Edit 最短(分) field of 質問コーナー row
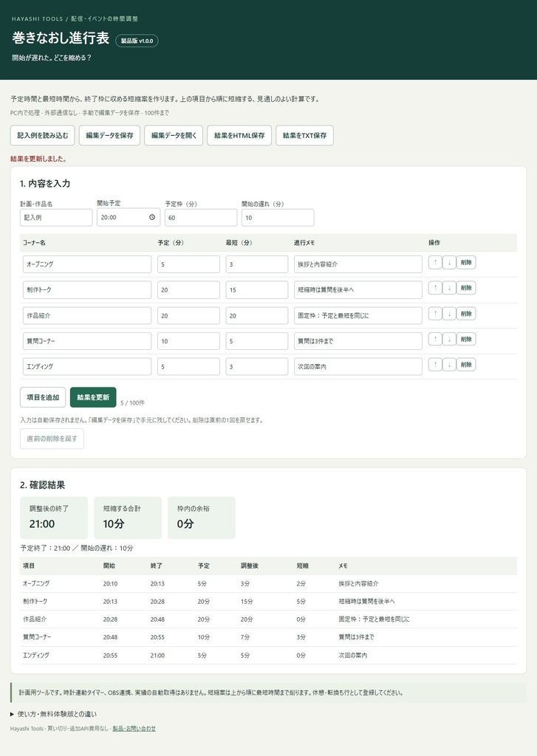This screenshot has height=756, width=537. click(x=256, y=341)
